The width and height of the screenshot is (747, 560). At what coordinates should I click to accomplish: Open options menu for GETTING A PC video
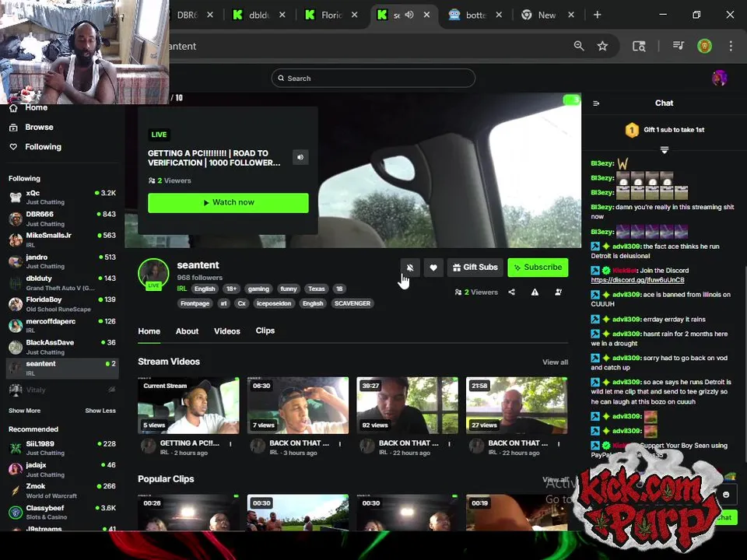click(230, 444)
